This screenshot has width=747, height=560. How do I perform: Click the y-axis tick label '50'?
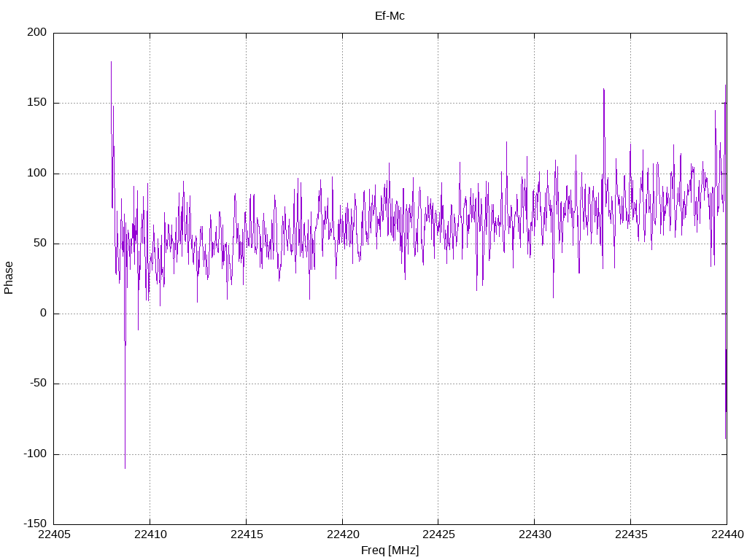coord(41,243)
